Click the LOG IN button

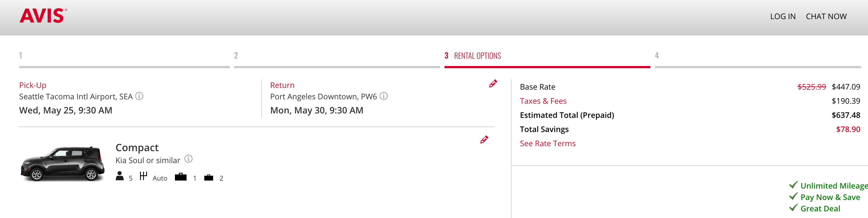click(783, 16)
